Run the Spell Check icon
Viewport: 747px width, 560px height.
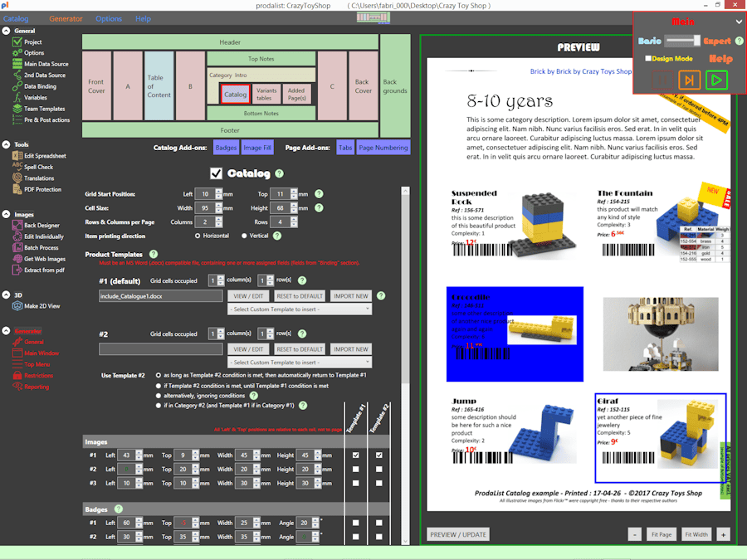[17, 167]
